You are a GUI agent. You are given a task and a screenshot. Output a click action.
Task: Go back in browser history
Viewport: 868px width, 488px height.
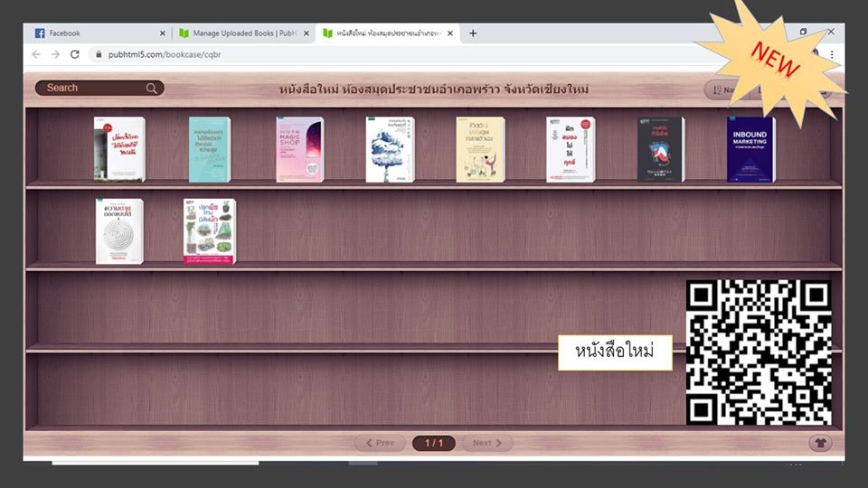36,54
